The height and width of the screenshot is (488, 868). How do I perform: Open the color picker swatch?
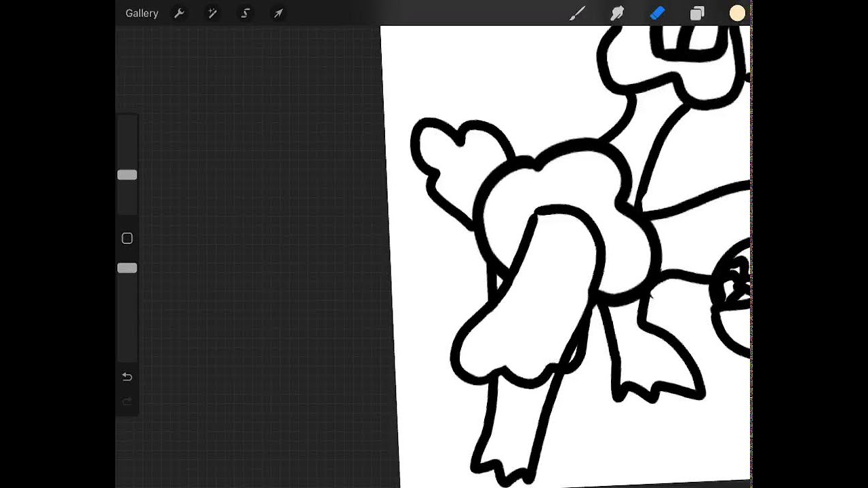click(737, 14)
